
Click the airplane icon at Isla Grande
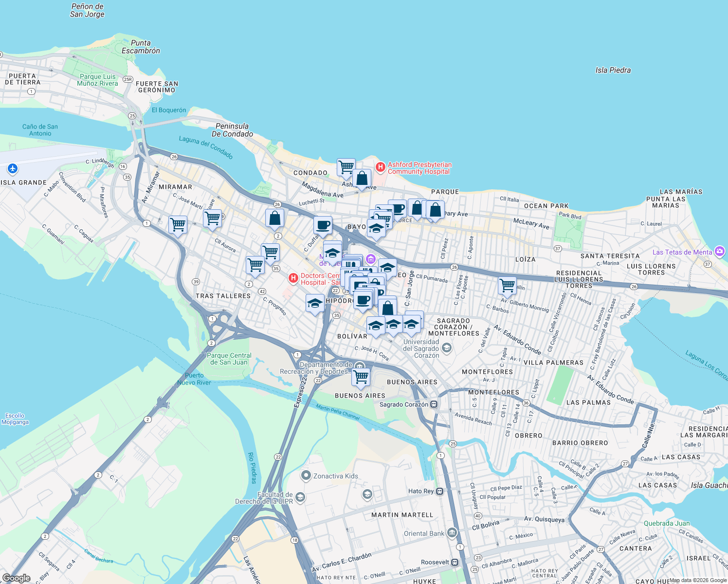[13, 169]
